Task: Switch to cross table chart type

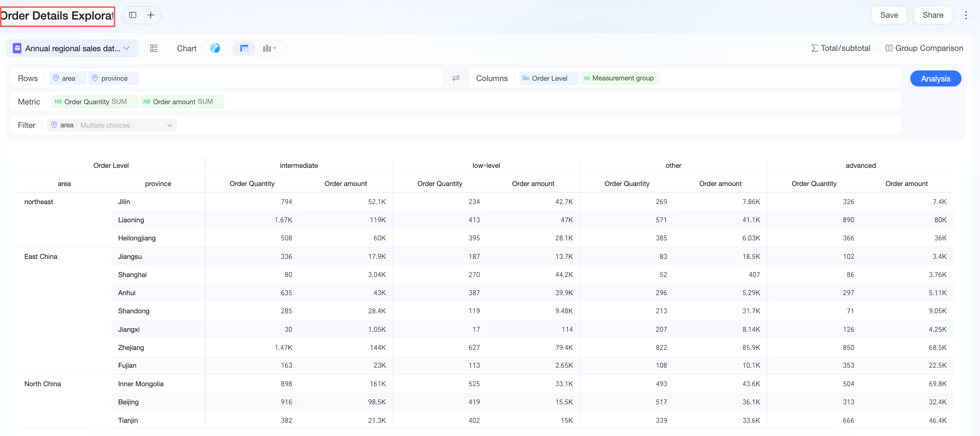Action: point(244,48)
